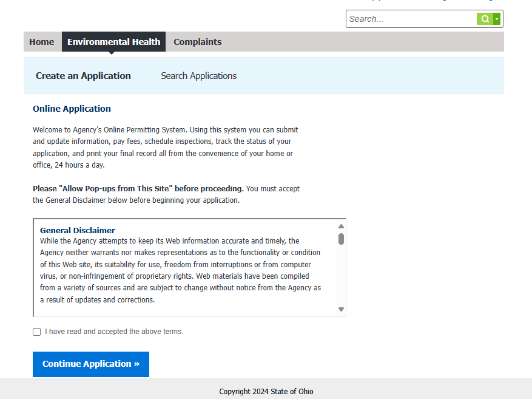Click the green search magnifier icon
532x399 pixels.
click(485, 19)
